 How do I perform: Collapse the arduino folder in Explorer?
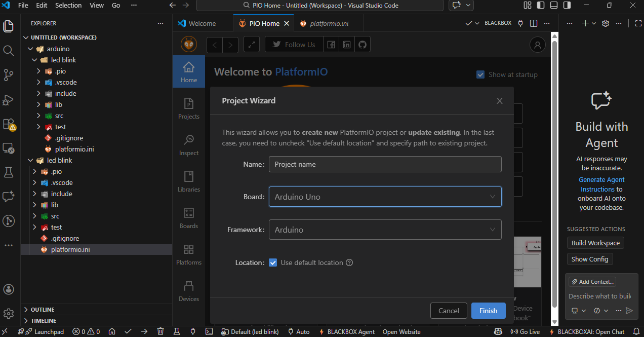click(x=31, y=49)
